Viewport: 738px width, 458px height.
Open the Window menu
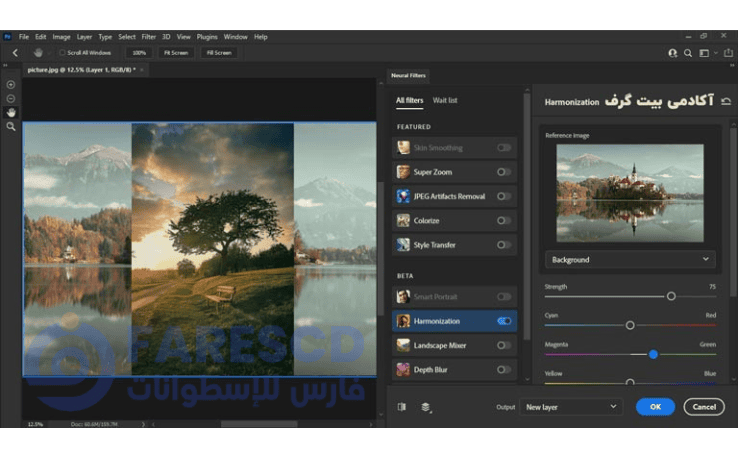click(235, 37)
